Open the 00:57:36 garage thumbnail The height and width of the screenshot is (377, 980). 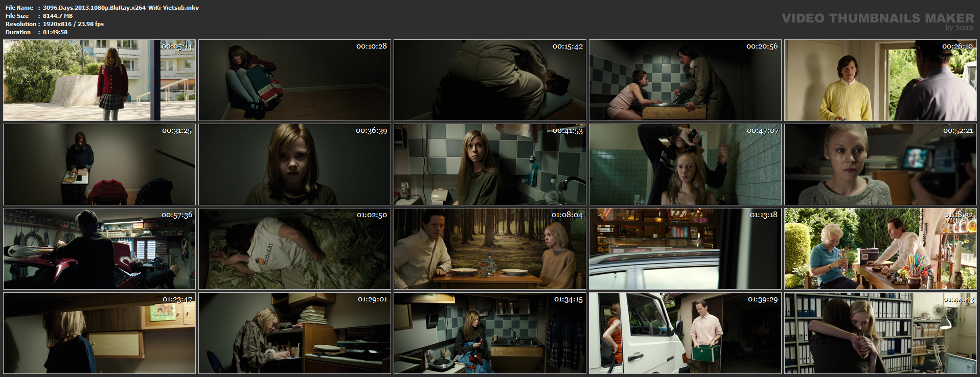point(99,249)
